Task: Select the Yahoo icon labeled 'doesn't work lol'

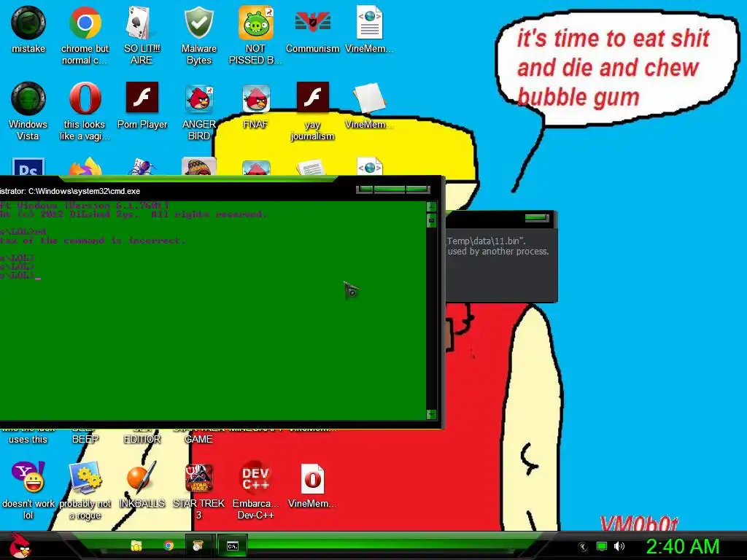Action: coord(28,490)
